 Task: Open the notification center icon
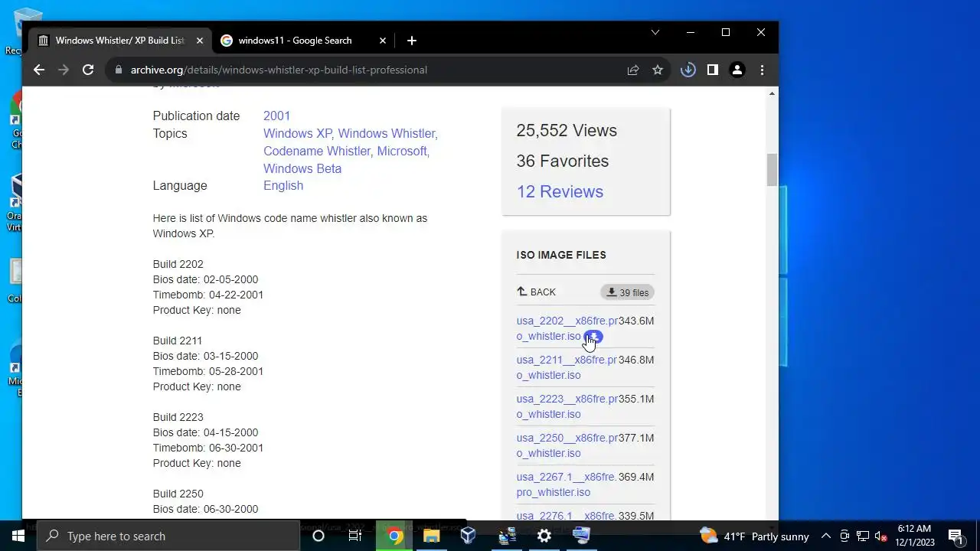coord(955,536)
